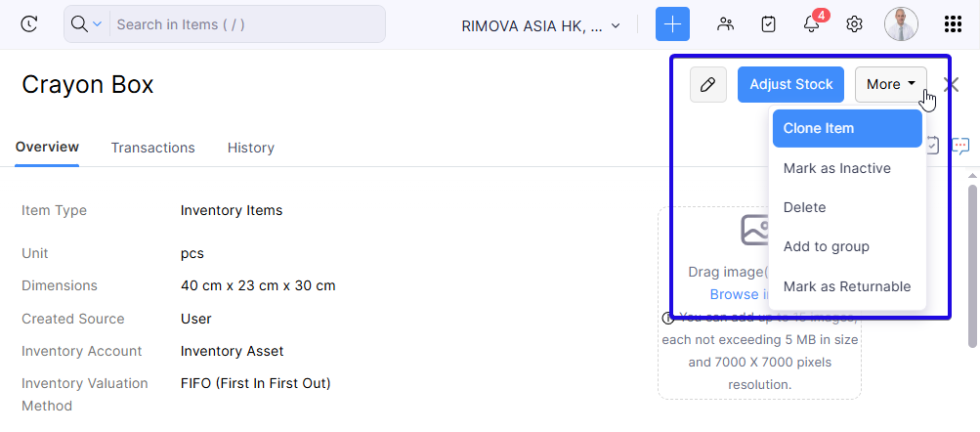Click the Adjust Stock button
The width and height of the screenshot is (980, 432).
click(x=790, y=84)
